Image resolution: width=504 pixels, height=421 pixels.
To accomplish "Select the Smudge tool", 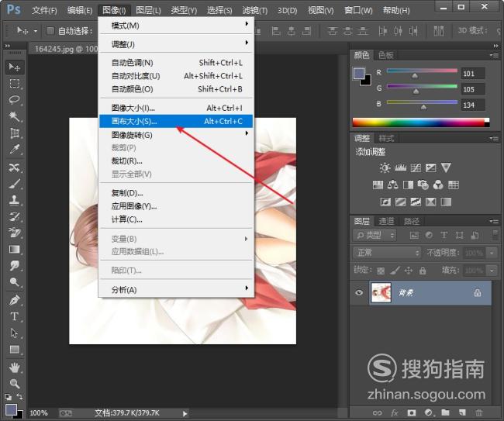I will point(14,266).
